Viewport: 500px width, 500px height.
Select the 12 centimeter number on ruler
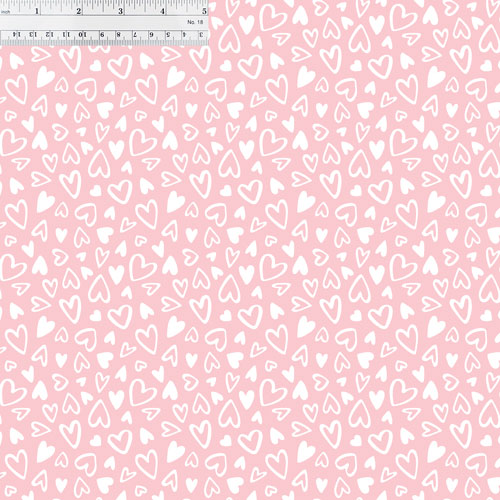pyautogui.click(x=49, y=34)
